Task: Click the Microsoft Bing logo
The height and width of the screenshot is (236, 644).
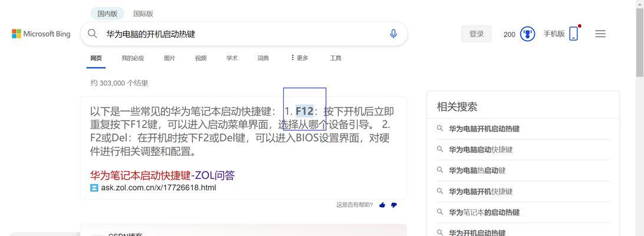Action: coord(41,34)
